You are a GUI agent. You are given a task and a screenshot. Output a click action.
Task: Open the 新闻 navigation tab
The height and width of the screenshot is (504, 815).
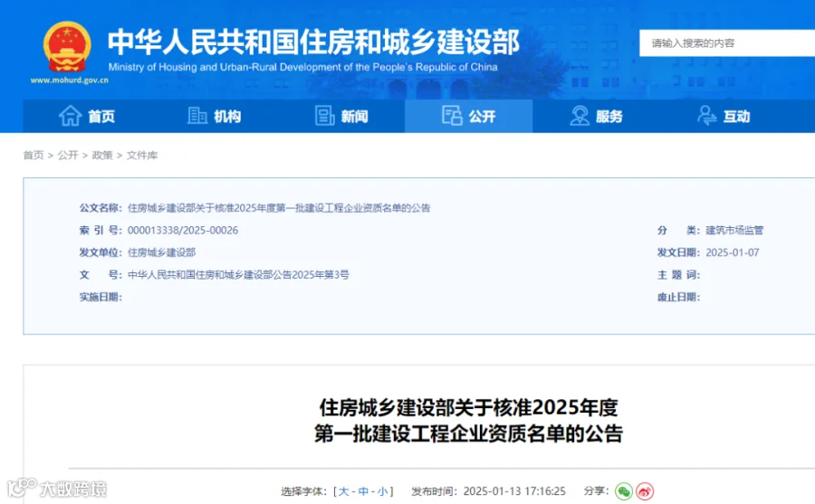(341, 116)
